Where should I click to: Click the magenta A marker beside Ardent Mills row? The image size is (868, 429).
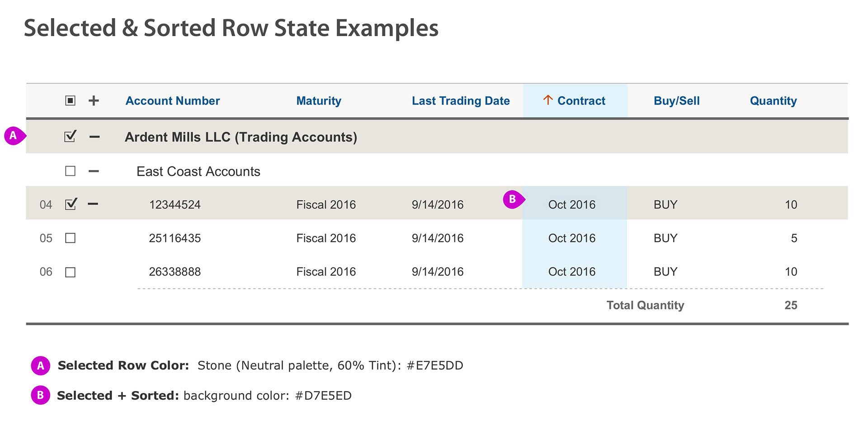[x=14, y=135]
